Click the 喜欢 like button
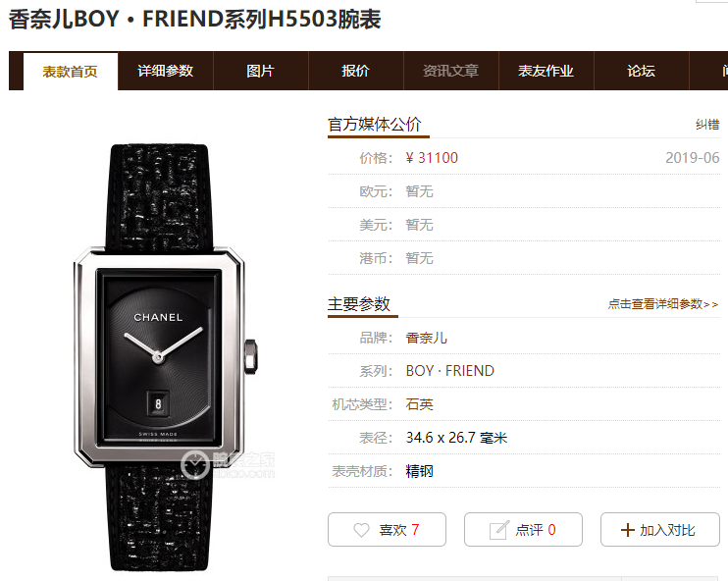Image resolution: width=728 pixels, height=581 pixels. coord(387,529)
